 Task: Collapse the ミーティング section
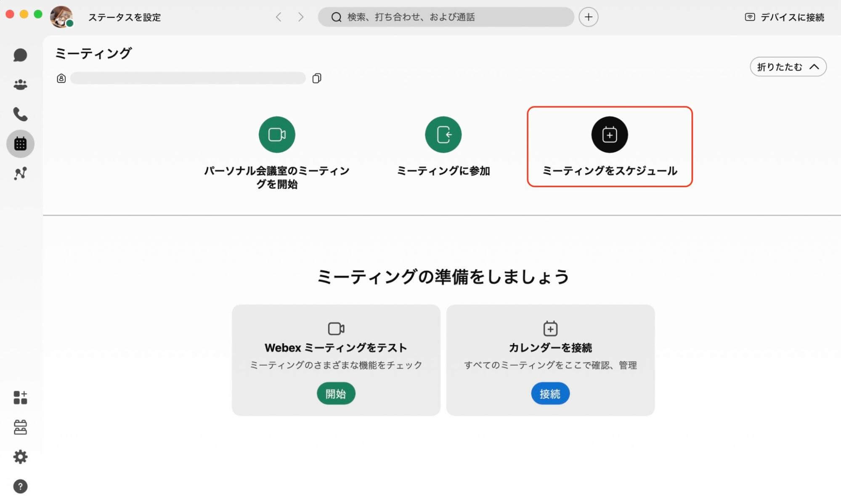(786, 66)
